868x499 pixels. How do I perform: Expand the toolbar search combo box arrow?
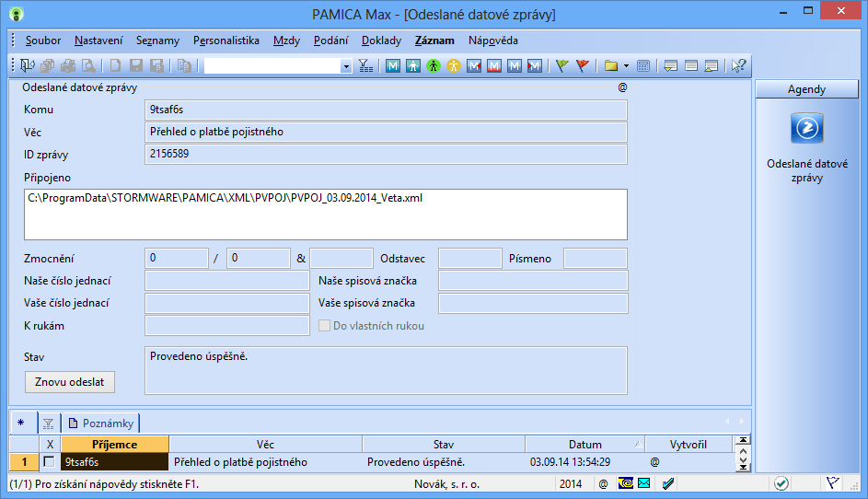(x=346, y=66)
